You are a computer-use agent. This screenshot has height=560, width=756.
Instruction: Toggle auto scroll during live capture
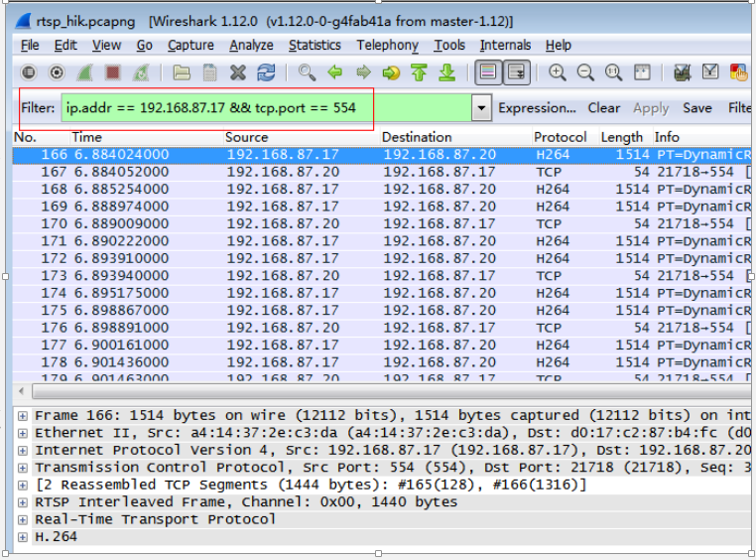516,72
